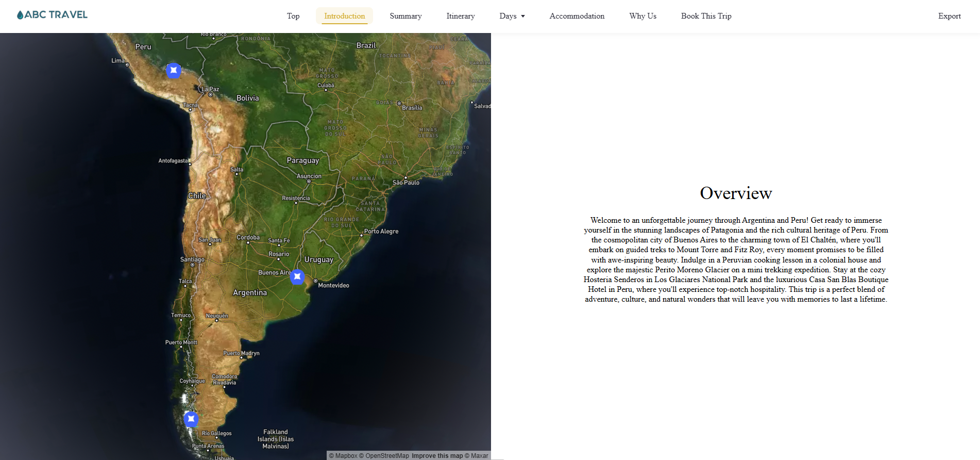The height and width of the screenshot is (460, 980).
Task: Click the Paraguay country label
Action: point(303,160)
